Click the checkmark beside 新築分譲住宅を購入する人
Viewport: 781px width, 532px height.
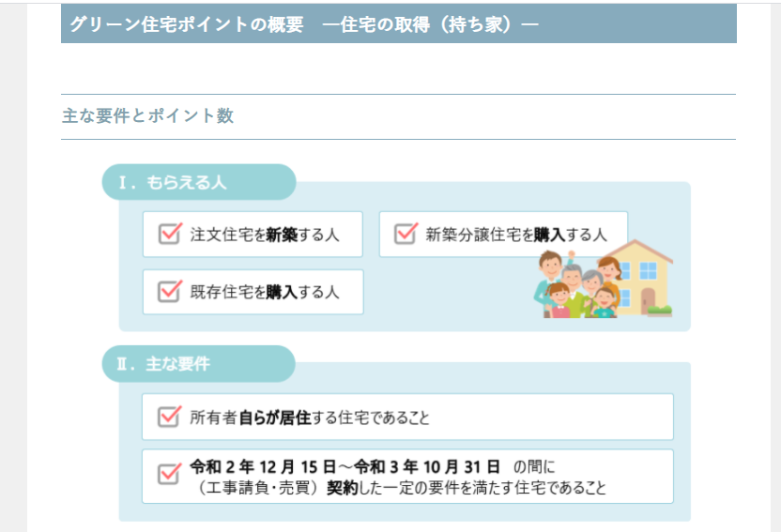405,233
